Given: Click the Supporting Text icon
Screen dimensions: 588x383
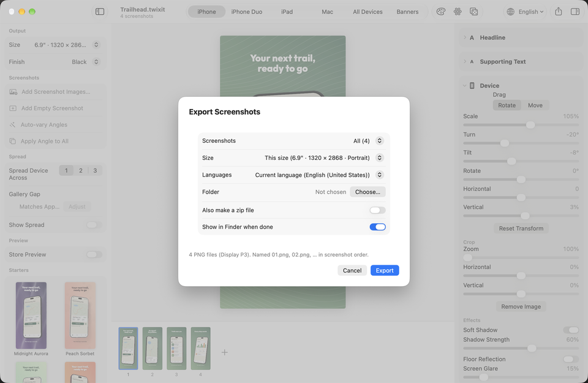Looking at the screenshot, I should click(x=472, y=61).
